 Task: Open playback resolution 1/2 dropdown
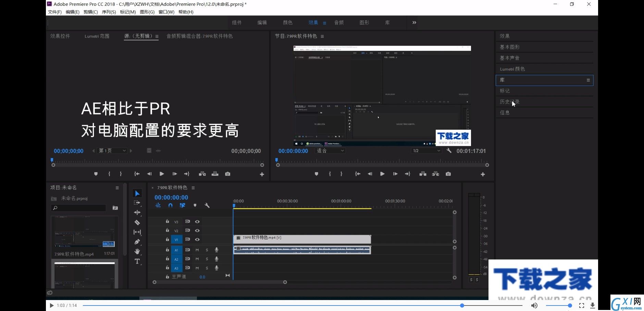(x=426, y=151)
